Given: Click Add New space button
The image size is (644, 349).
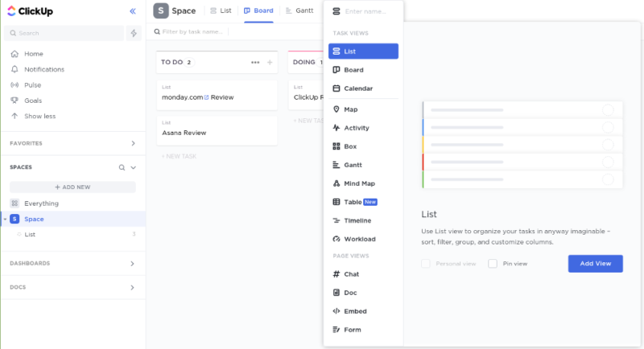Looking at the screenshot, I should (x=72, y=187).
